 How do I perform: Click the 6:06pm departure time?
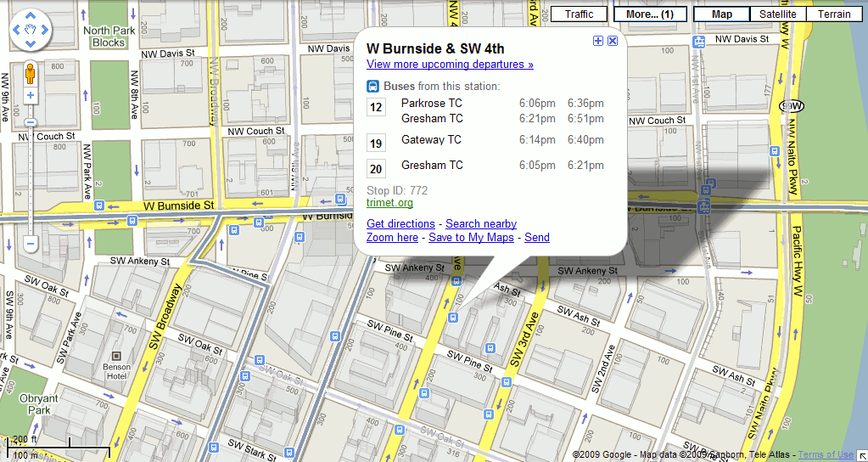(x=537, y=104)
